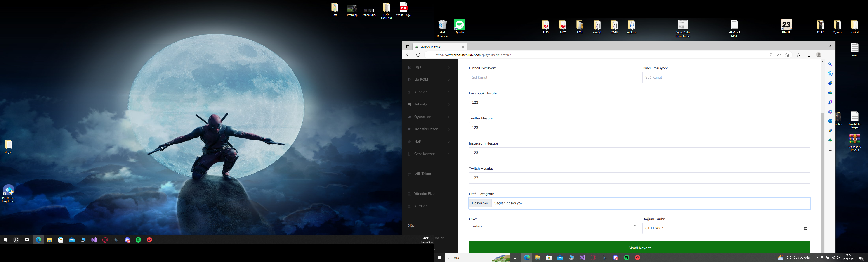Open the Collections icon in Edge toolbar

tap(808, 55)
